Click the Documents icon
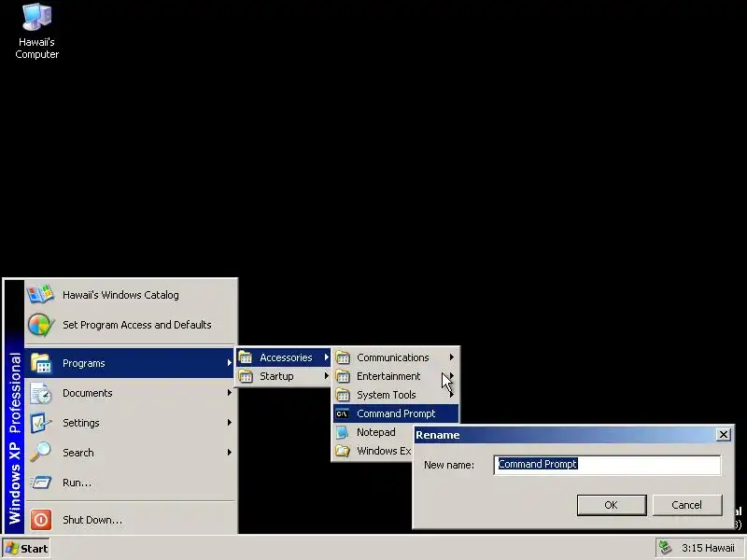The height and width of the screenshot is (560, 747). 40,393
